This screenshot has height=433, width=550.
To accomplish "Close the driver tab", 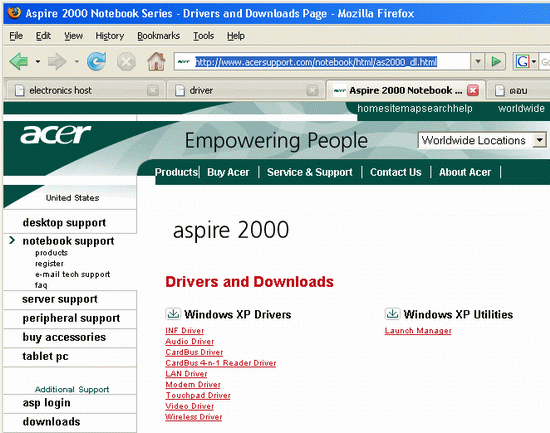I will point(312,91).
